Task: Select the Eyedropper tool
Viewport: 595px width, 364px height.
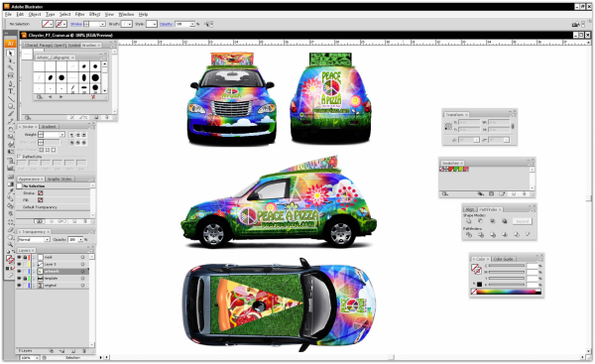Action: (10, 191)
